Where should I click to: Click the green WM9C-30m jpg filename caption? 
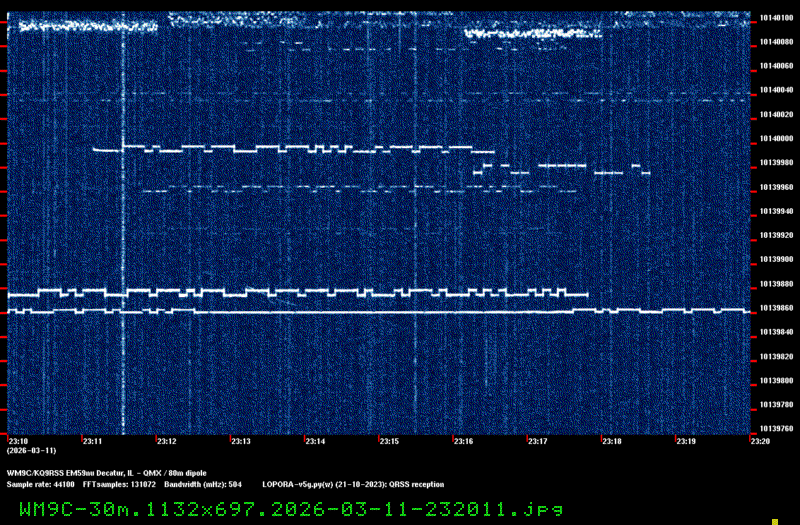pos(291,509)
